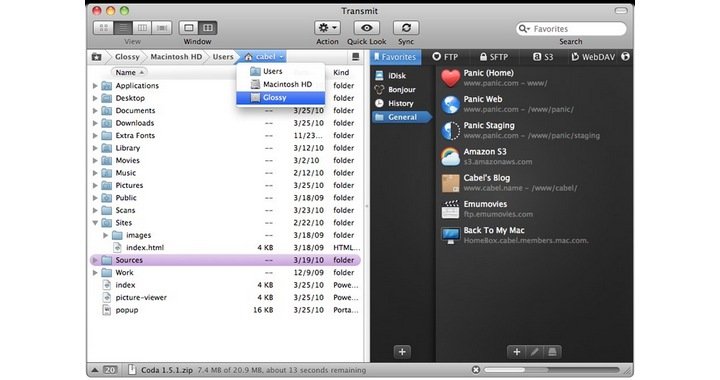Select the General favorites folder
Image resolution: width=720 pixels, height=380 pixels.
[x=402, y=117]
